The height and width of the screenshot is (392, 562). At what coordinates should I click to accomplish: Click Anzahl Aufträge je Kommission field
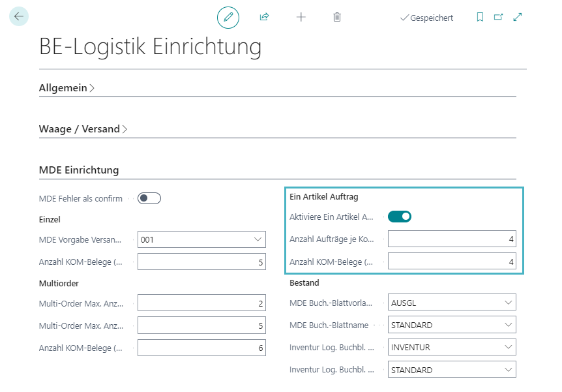point(452,239)
